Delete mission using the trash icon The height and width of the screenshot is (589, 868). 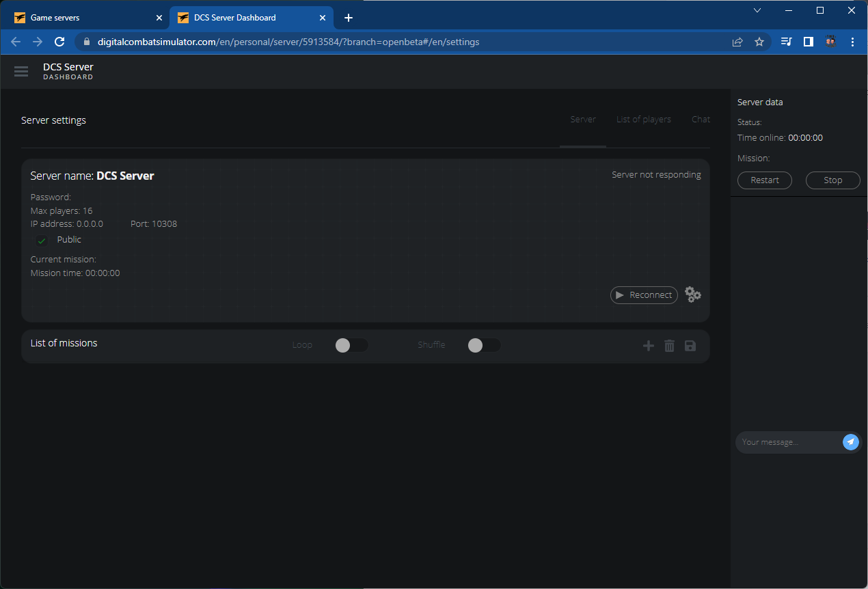670,346
